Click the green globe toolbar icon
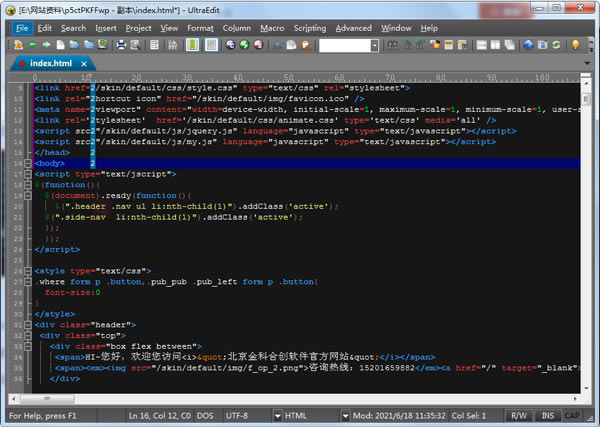This screenshot has width=600, height=427. click(x=245, y=45)
